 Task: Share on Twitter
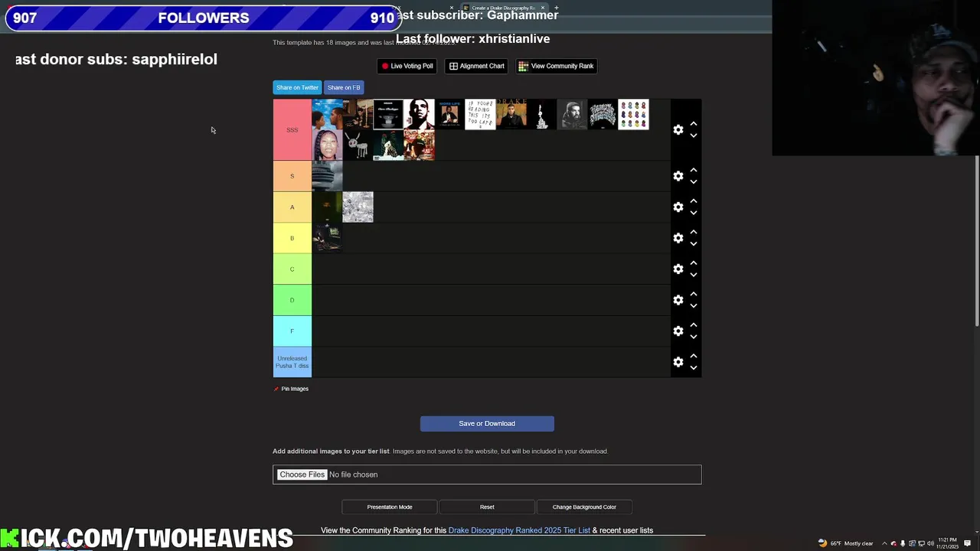point(297,87)
